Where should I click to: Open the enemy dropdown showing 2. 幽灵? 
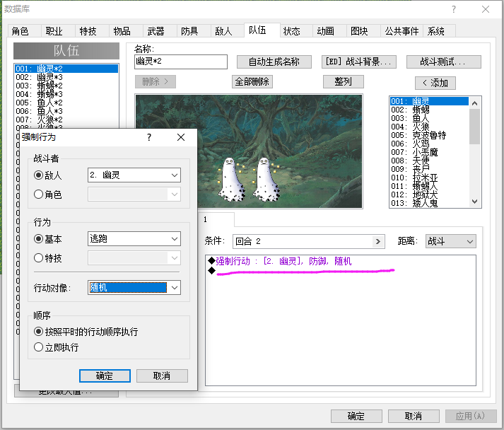(134, 175)
